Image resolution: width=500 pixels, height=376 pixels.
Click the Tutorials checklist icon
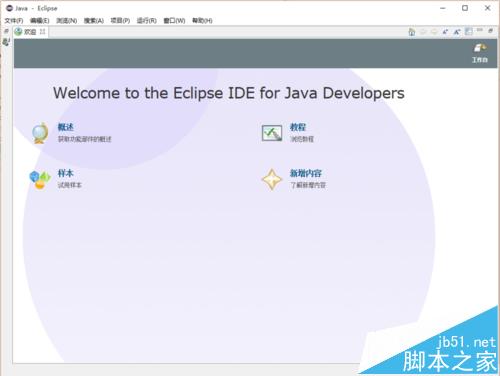272,133
